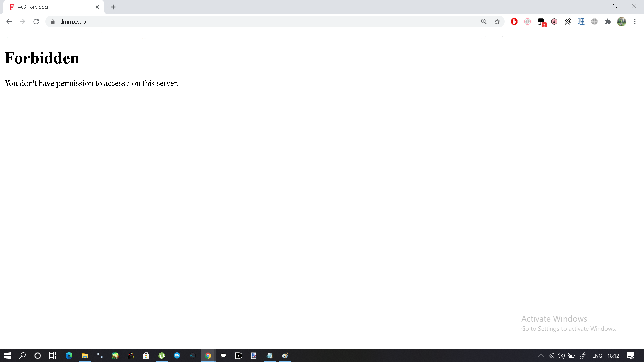This screenshot has height=362, width=644.
Task: Click the crossed-swords X extension icon
Action: (568, 22)
